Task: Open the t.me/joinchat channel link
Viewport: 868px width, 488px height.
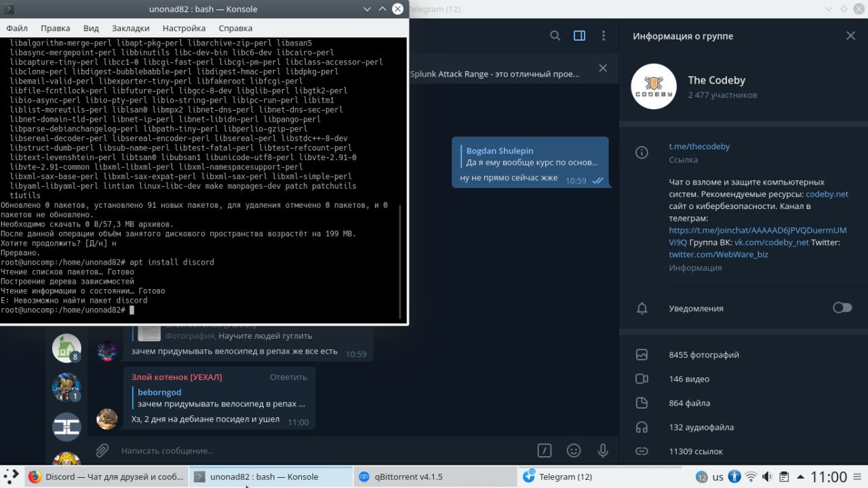Action: 757,236
